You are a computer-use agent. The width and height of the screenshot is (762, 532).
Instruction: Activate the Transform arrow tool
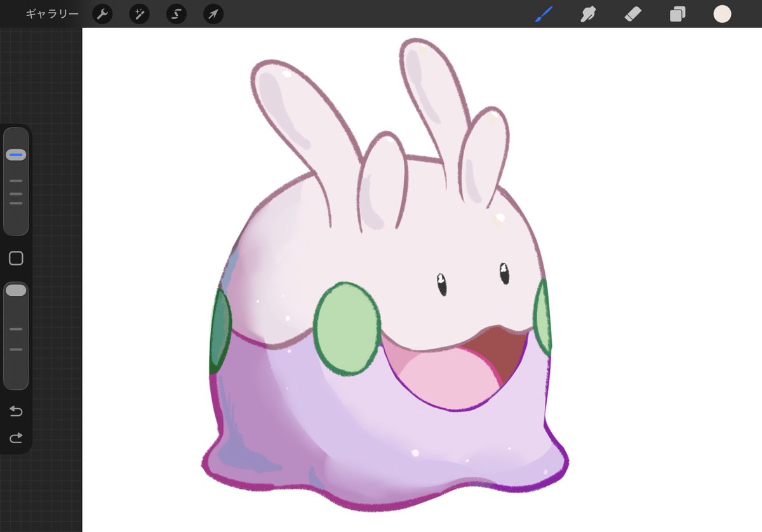pyautogui.click(x=213, y=14)
